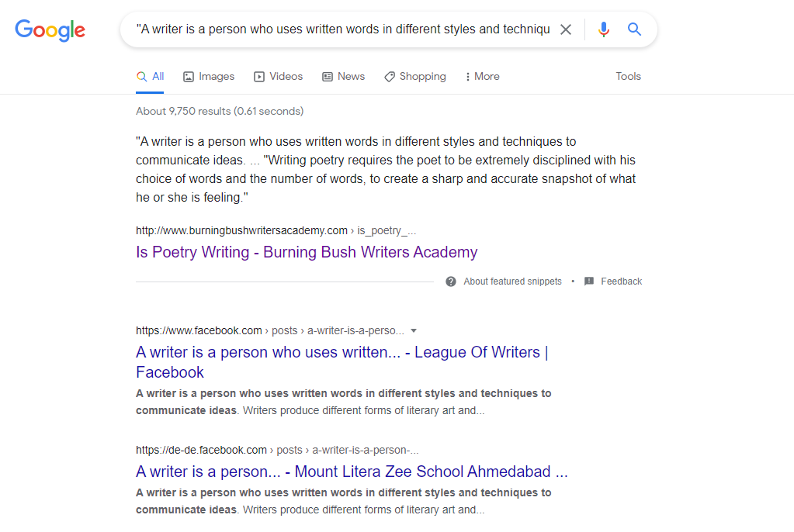Open the Tools options
The image size is (794, 532).
click(x=628, y=77)
